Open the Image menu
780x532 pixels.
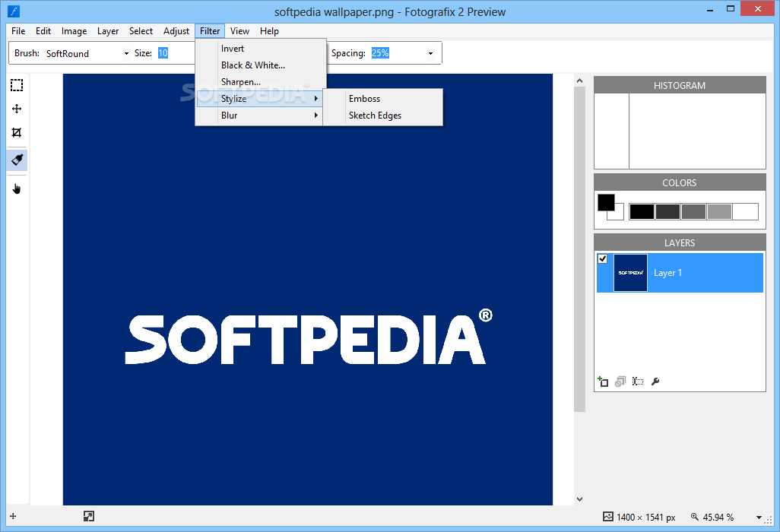pyautogui.click(x=74, y=31)
